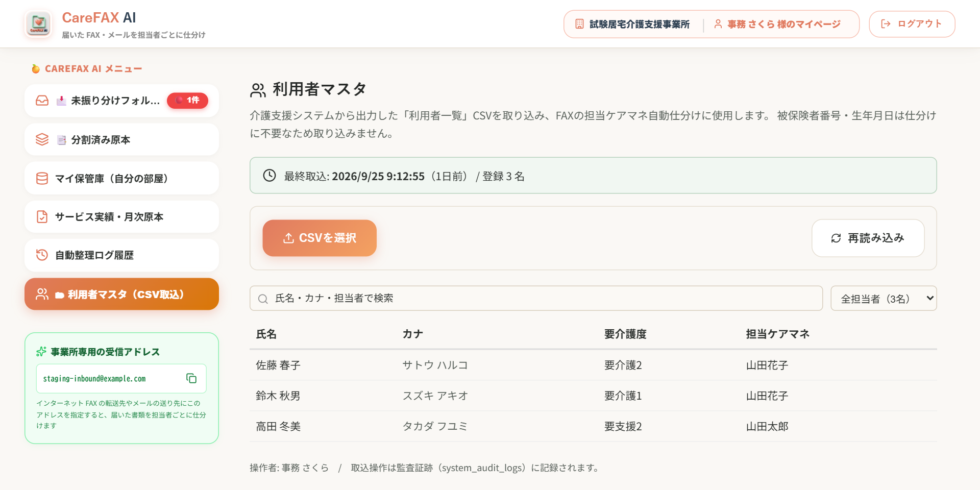
Task: Click the 担当ケアマネ column header
Action: point(778,334)
